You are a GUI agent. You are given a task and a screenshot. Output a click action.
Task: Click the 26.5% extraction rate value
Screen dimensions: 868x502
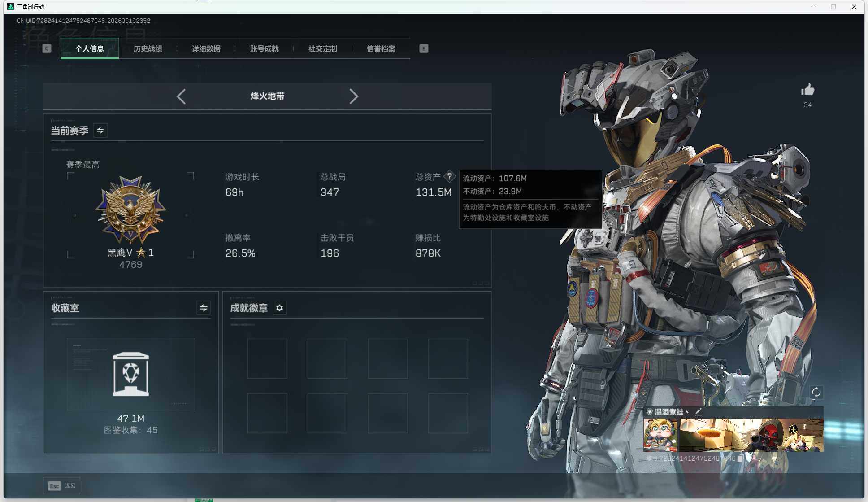click(240, 253)
